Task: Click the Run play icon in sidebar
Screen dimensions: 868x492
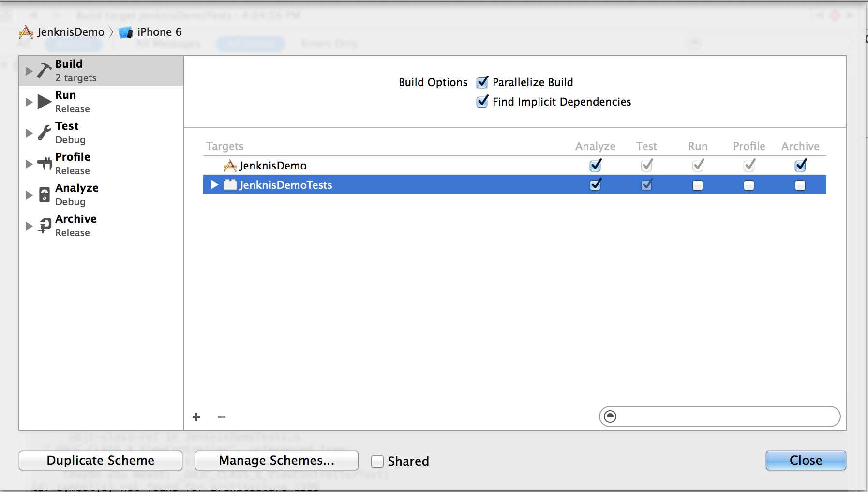Action: (44, 102)
